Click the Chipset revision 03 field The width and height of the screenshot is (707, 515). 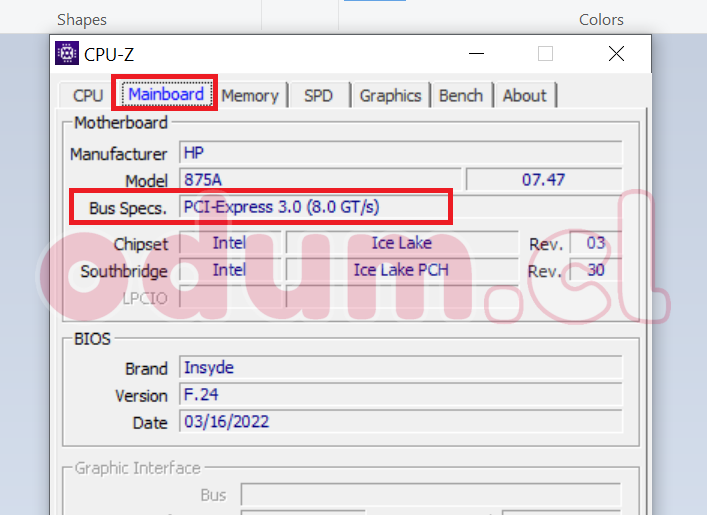[596, 243]
